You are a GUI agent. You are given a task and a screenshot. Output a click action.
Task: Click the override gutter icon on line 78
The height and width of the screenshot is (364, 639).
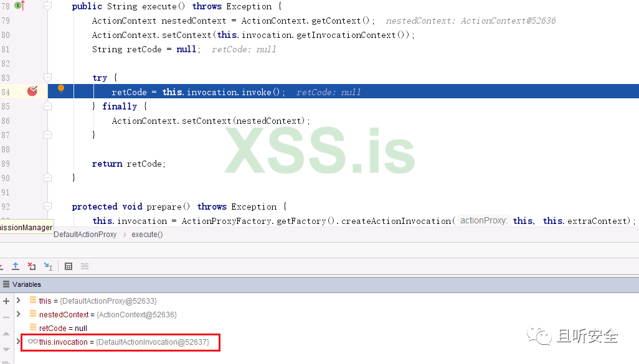click(19, 6)
